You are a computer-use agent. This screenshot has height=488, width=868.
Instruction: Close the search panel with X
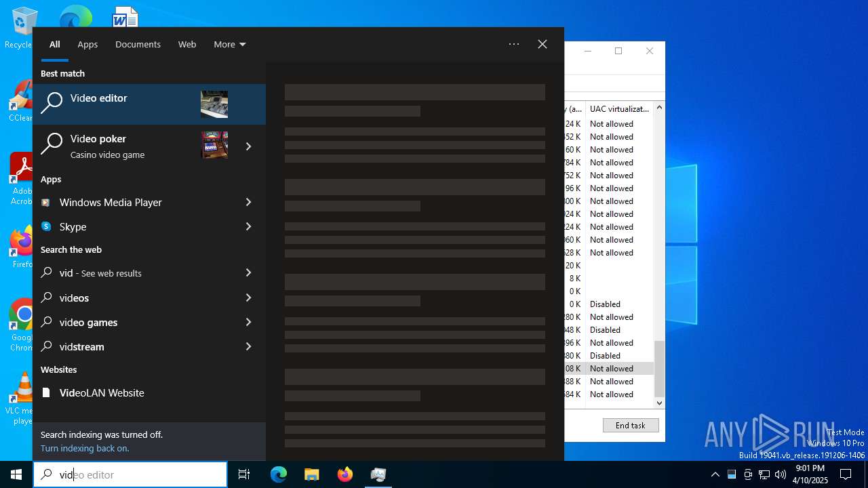click(542, 44)
